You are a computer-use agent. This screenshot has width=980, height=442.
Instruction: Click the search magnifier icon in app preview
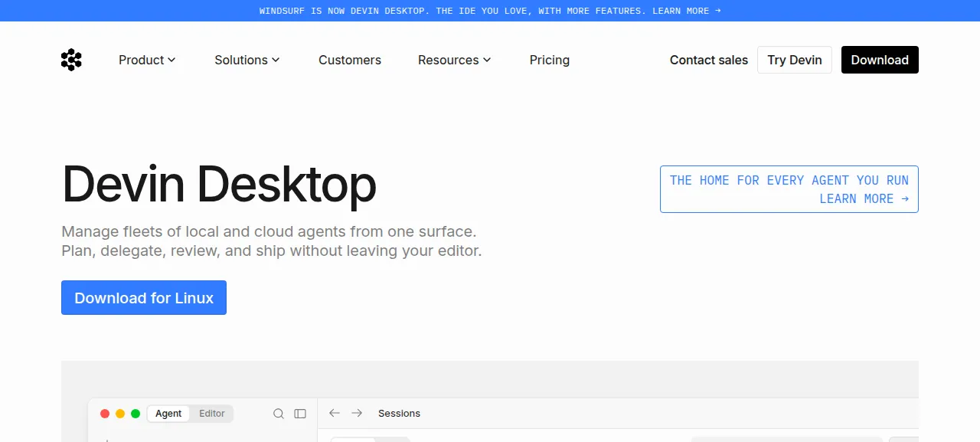click(279, 414)
